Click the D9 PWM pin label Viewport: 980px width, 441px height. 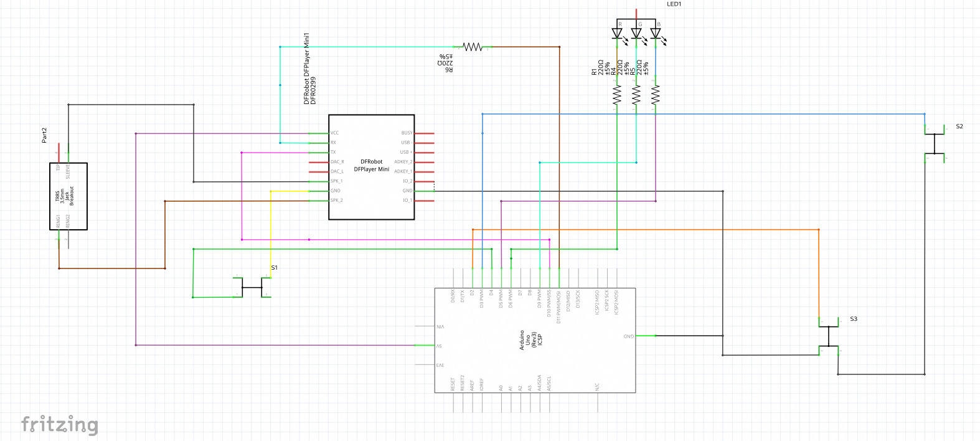(x=539, y=299)
